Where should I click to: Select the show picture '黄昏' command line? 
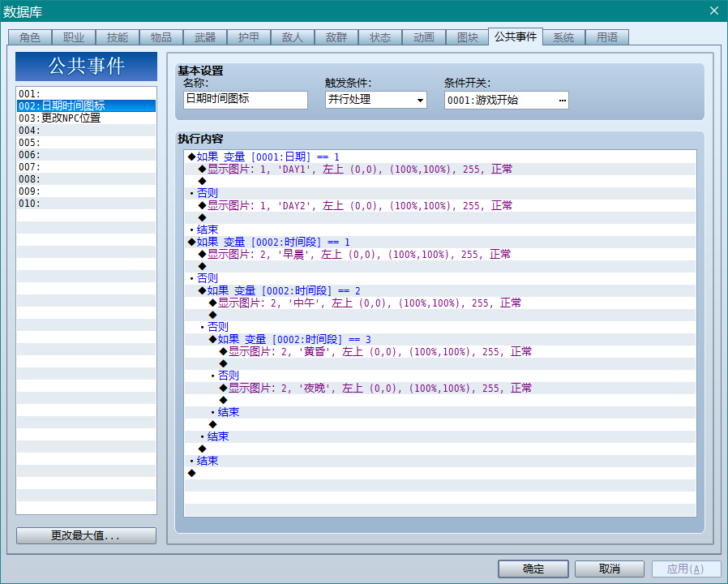tap(440, 352)
